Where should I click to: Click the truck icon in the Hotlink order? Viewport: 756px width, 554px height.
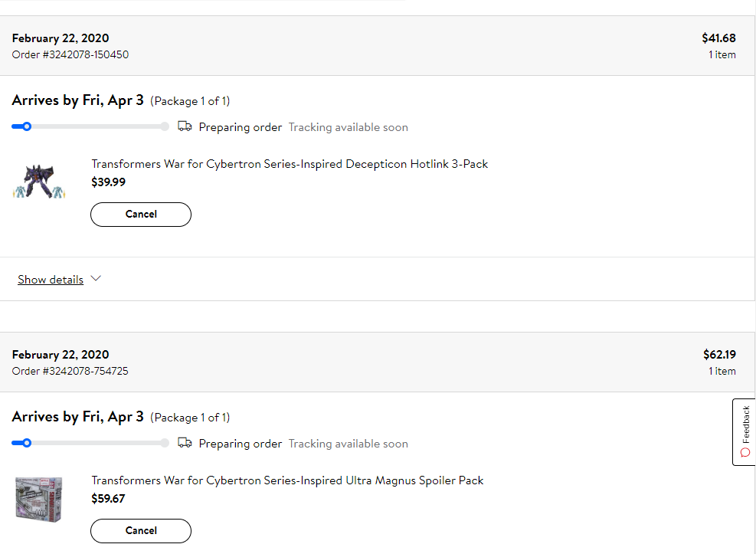[185, 126]
